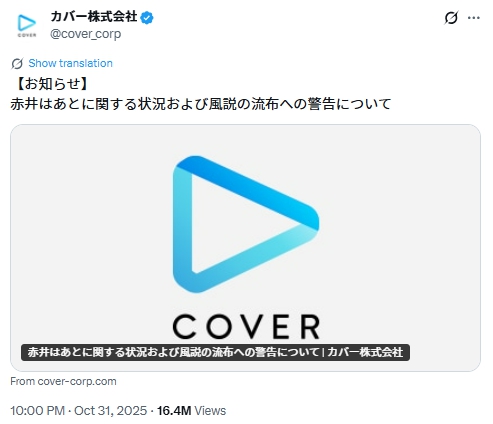
Task: Open Grok icon at top right
Action: (451, 18)
